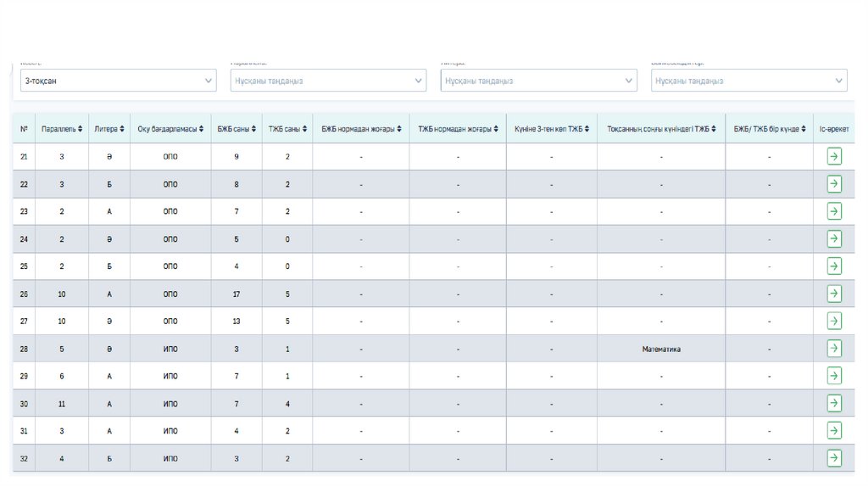The width and height of the screenshot is (868, 487).
Task: Click the action arrow in row 26
Action: (834, 294)
